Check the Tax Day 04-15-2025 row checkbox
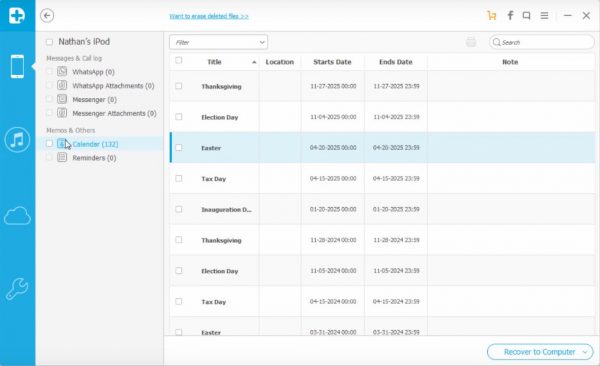This screenshot has width=600, height=366. [179, 178]
